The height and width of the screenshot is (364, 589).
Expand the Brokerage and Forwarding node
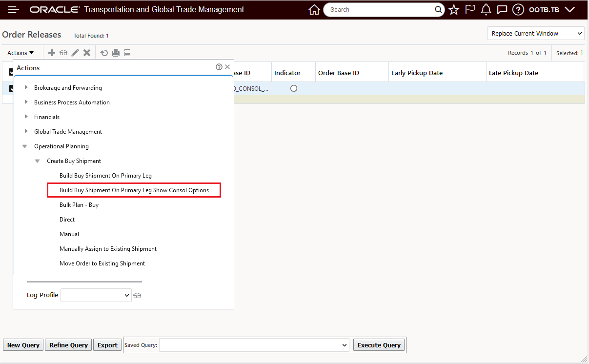tap(26, 87)
